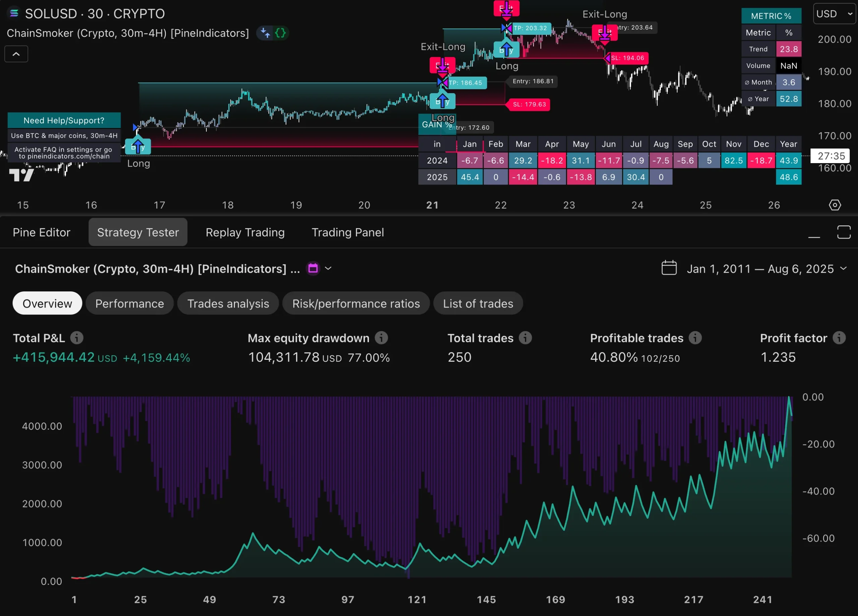Open chart settings gear icon

click(x=835, y=205)
